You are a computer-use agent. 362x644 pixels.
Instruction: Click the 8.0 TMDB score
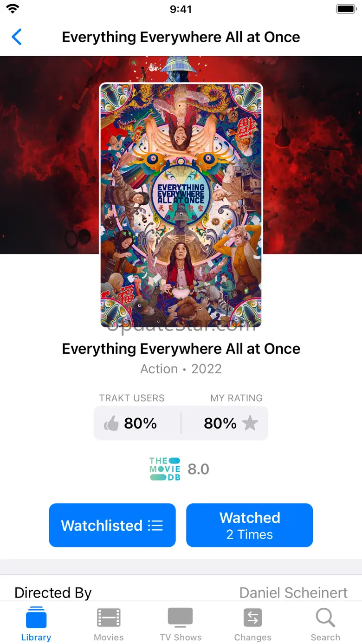pyautogui.click(x=198, y=469)
